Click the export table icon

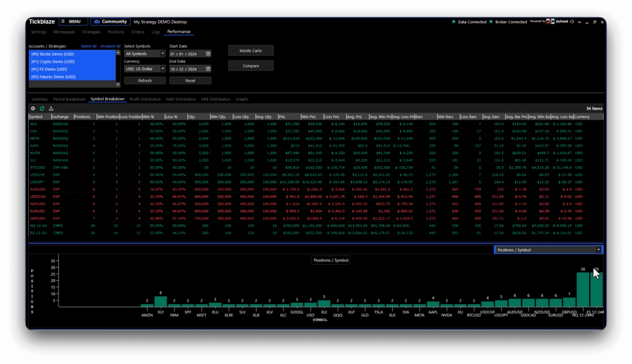(51, 109)
